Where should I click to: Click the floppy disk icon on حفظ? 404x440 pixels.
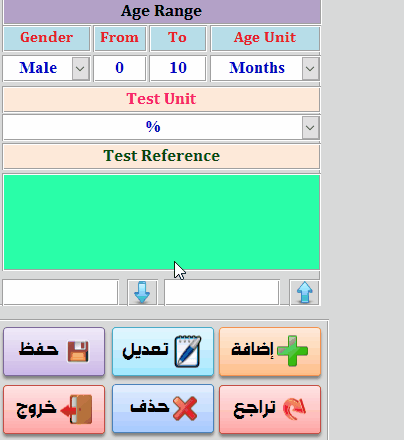pyautogui.click(x=78, y=351)
